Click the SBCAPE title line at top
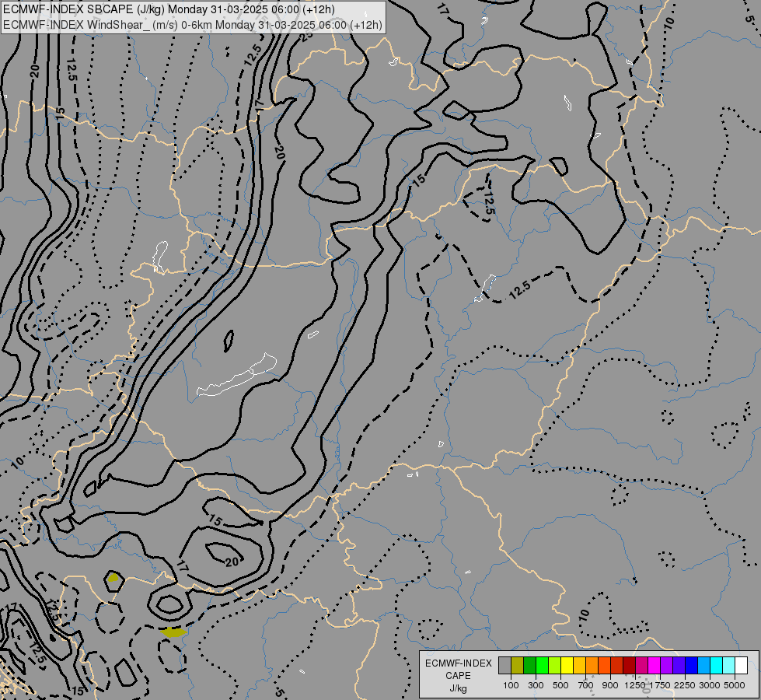This screenshot has width=761, height=700. click(169, 9)
